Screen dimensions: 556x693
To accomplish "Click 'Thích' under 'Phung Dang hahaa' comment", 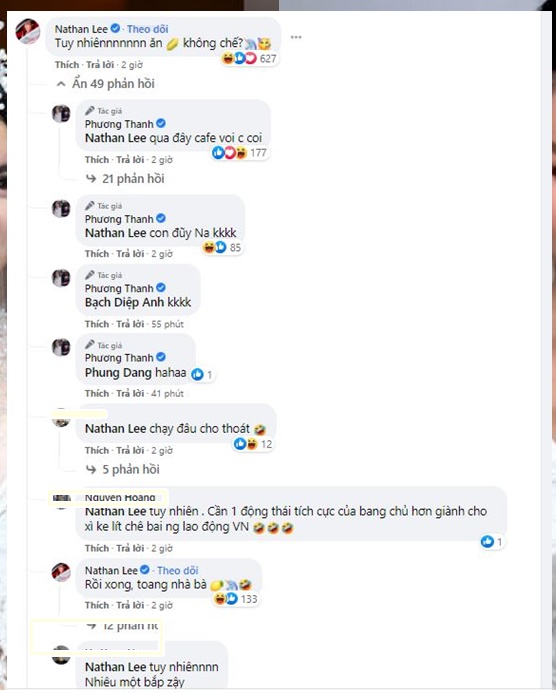I will tap(97, 393).
